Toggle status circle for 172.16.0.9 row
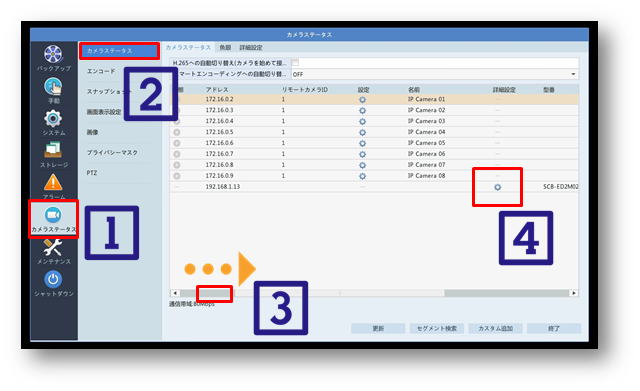This screenshot has width=640, height=391. tap(177, 176)
